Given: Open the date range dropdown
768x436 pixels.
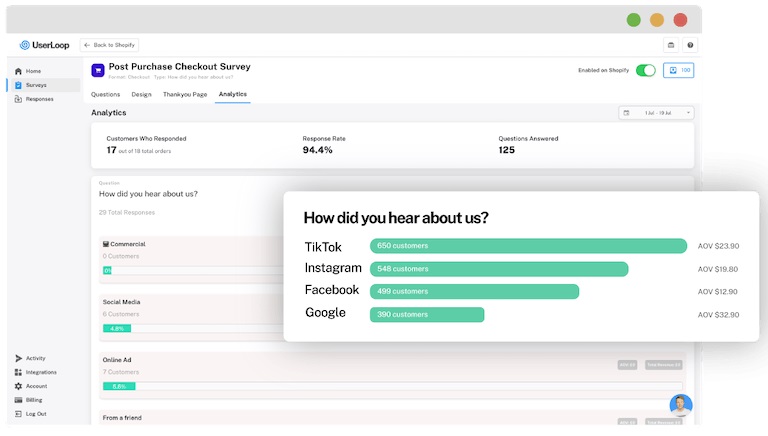Looking at the screenshot, I should (x=656, y=113).
